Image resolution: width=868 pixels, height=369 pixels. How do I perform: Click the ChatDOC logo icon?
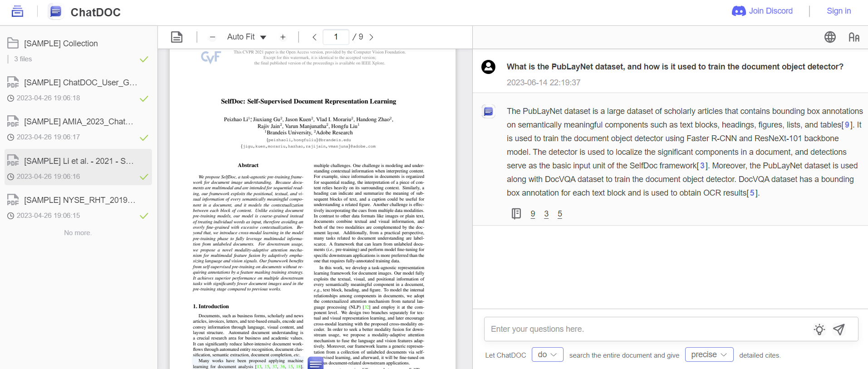pos(55,11)
